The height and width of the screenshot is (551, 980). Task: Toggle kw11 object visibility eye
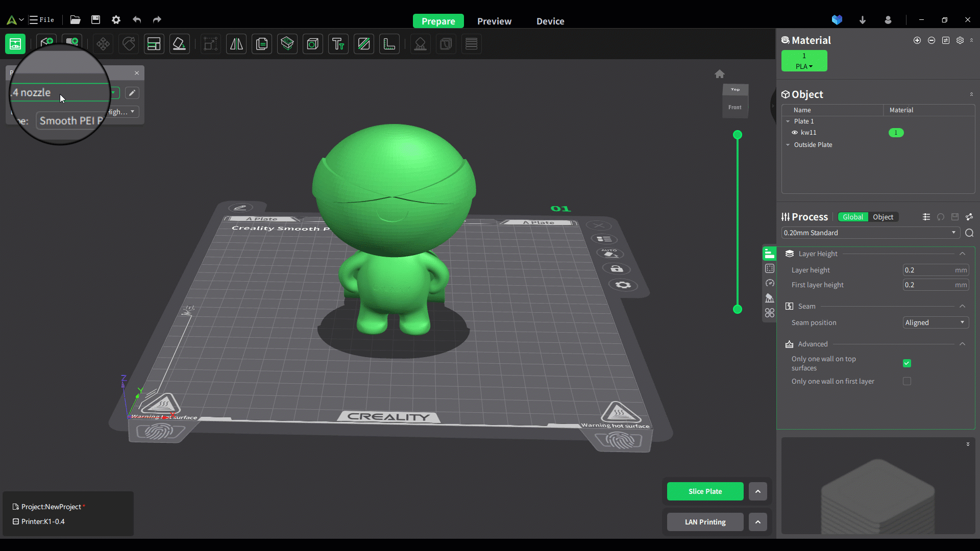pos(795,133)
